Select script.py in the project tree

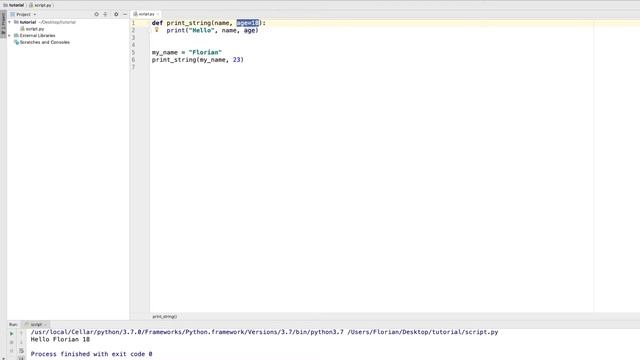(34, 29)
